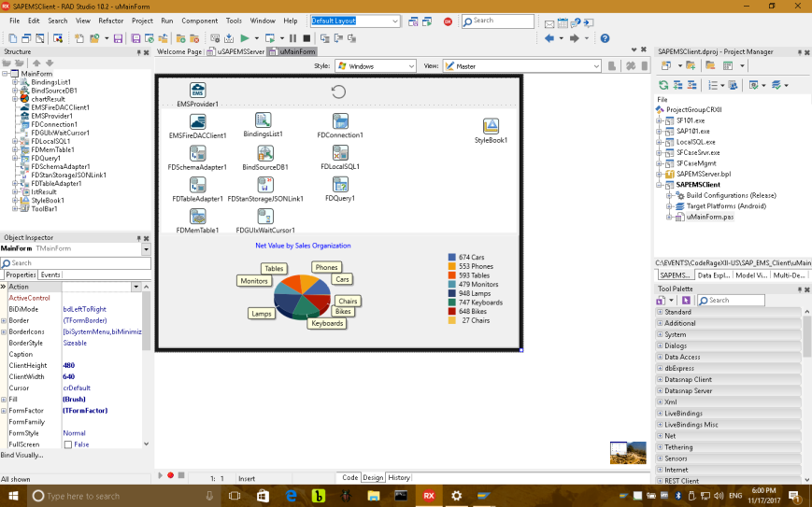Click the Pause program toolbar icon
This screenshot has width=812, height=507.
click(293, 38)
